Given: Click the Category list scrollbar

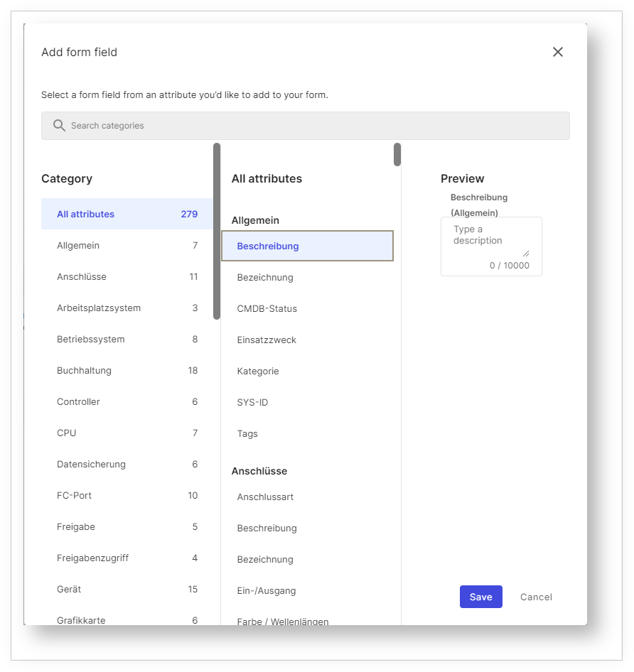Looking at the screenshot, I should (x=217, y=231).
